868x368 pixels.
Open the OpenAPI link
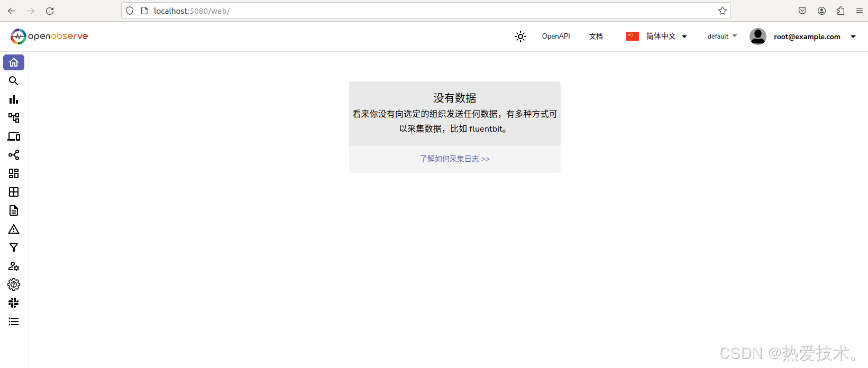click(x=556, y=36)
